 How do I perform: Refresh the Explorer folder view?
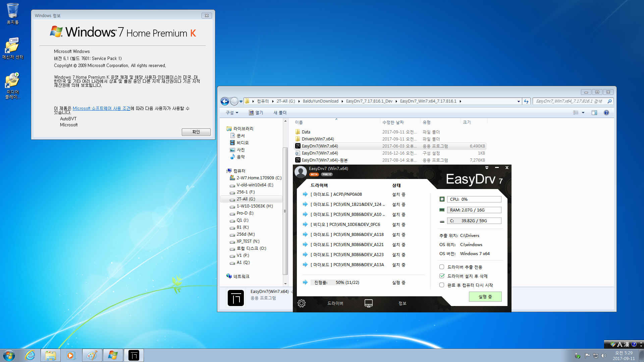[x=526, y=101]
